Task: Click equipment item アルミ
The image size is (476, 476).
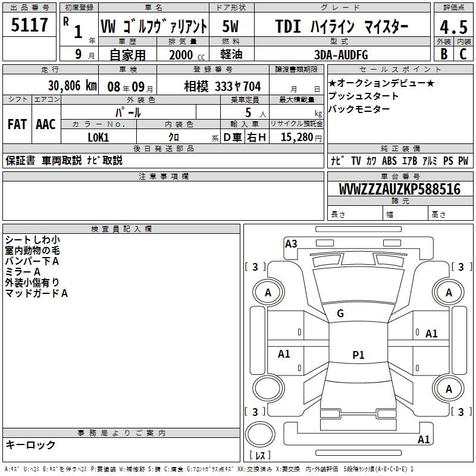Action: (x=430, y=161)
